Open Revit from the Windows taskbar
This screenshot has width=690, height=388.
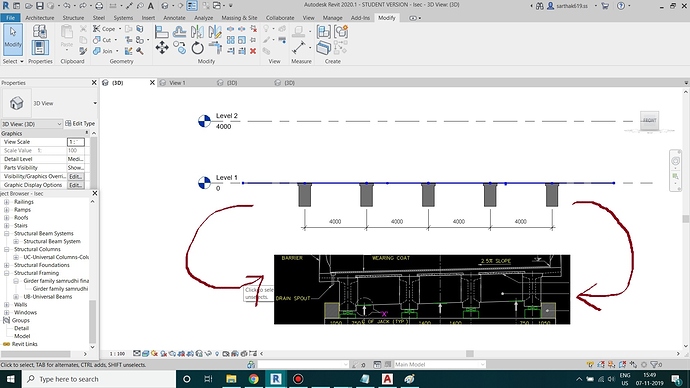276,379
